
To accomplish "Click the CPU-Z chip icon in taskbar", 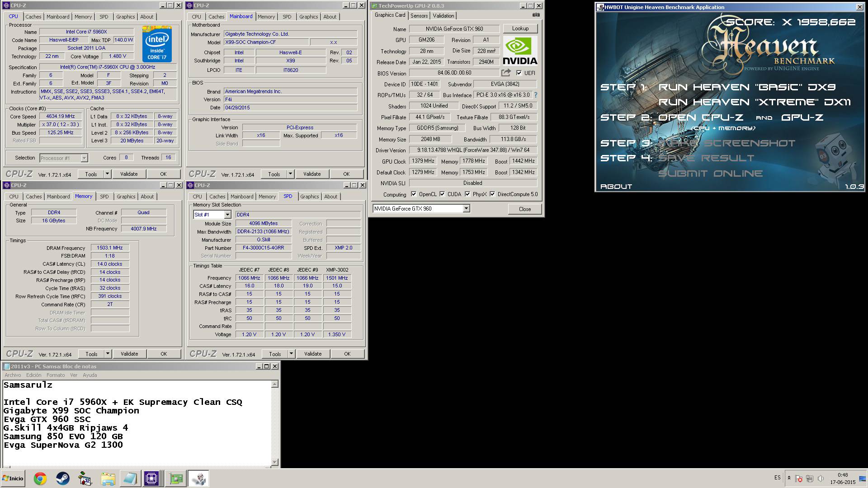I will click(x=151, y=479).
